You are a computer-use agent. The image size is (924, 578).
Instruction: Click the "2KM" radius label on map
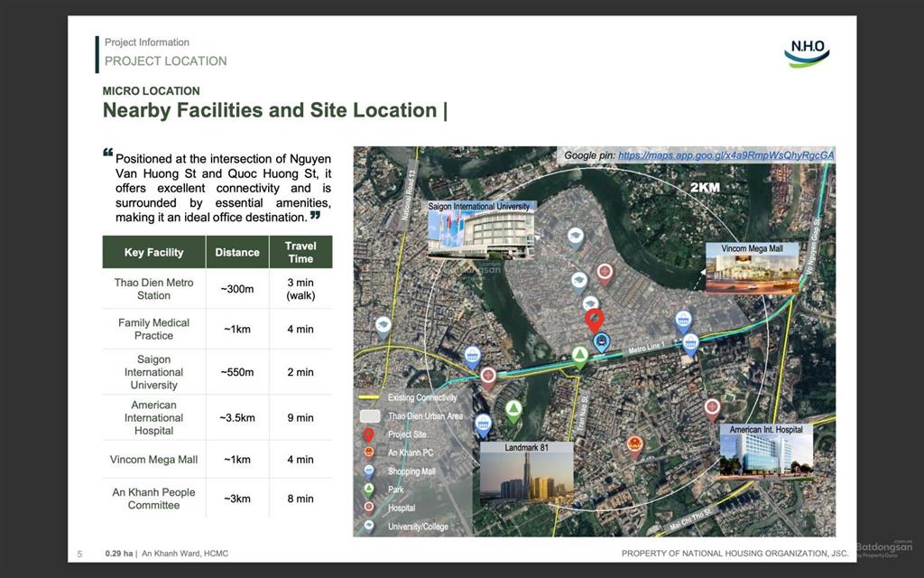705,188
